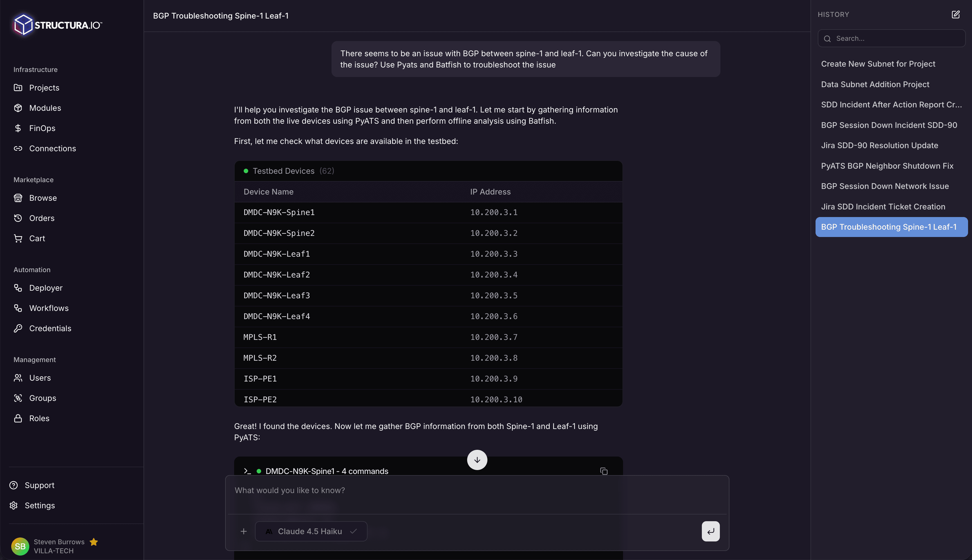The height and width of the screenshot is (560, 972).
Task: Open the Credentials manager
Action: [50, 328]
